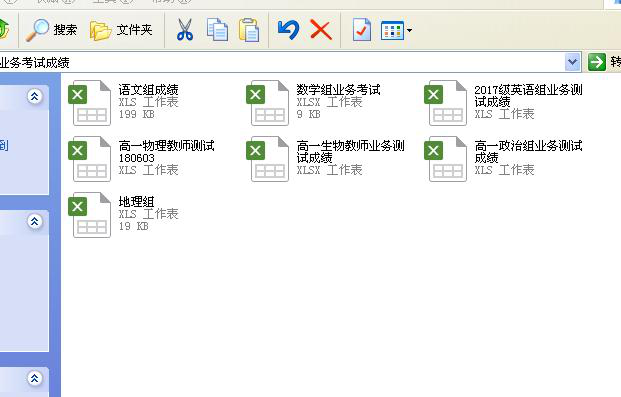621x397 pixels.
Task: Click the green Go arrow button
Action: (597, 62)
